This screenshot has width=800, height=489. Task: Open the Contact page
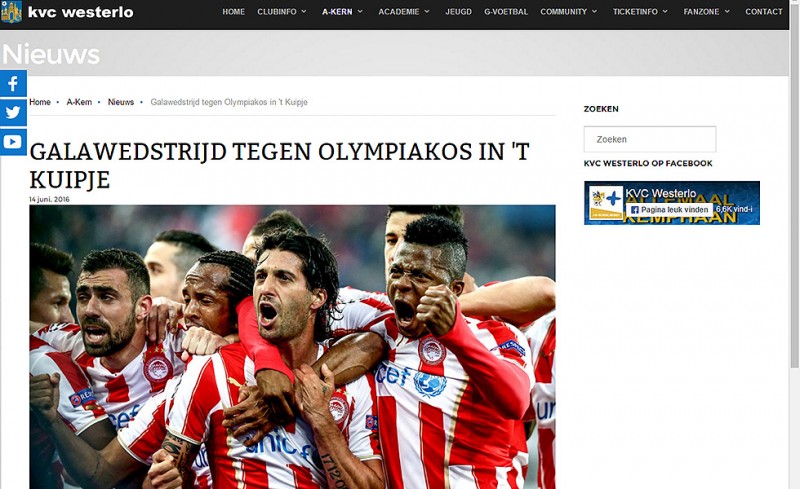click(764, 12)
